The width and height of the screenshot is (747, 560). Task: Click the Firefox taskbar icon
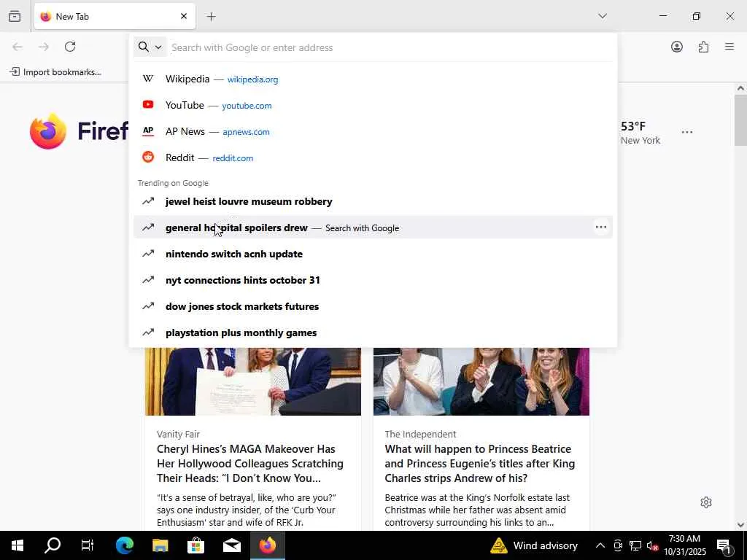tap(267, 545)
